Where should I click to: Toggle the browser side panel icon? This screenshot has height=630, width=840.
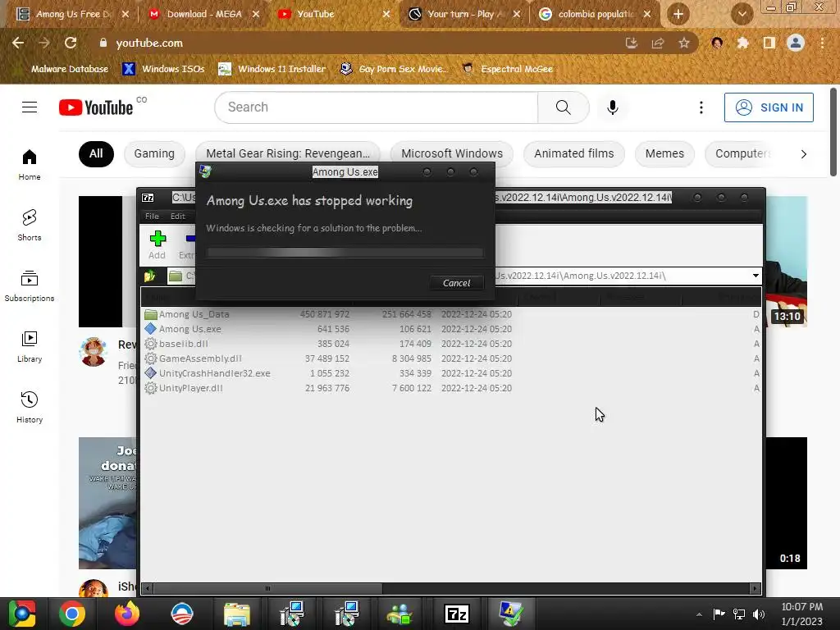769,43
